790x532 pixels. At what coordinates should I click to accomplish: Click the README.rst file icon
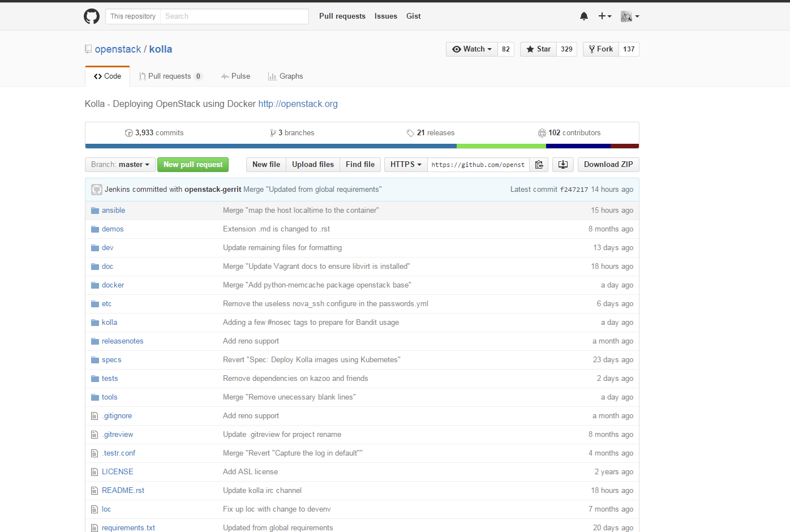[95, 491]
